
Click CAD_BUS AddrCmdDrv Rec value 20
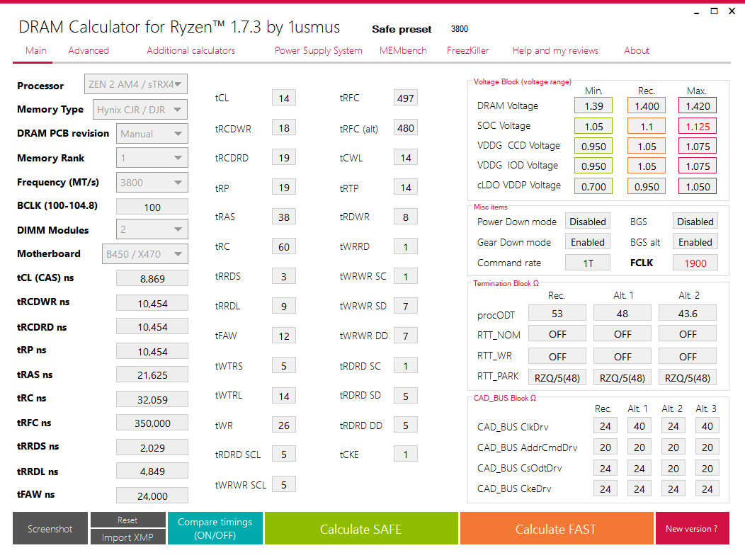point(605,447)
